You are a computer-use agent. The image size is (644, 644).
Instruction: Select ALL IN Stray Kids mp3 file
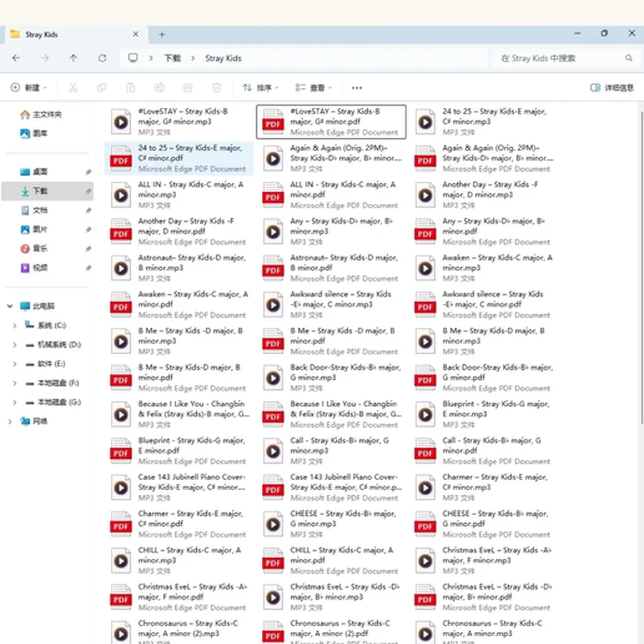179,195
